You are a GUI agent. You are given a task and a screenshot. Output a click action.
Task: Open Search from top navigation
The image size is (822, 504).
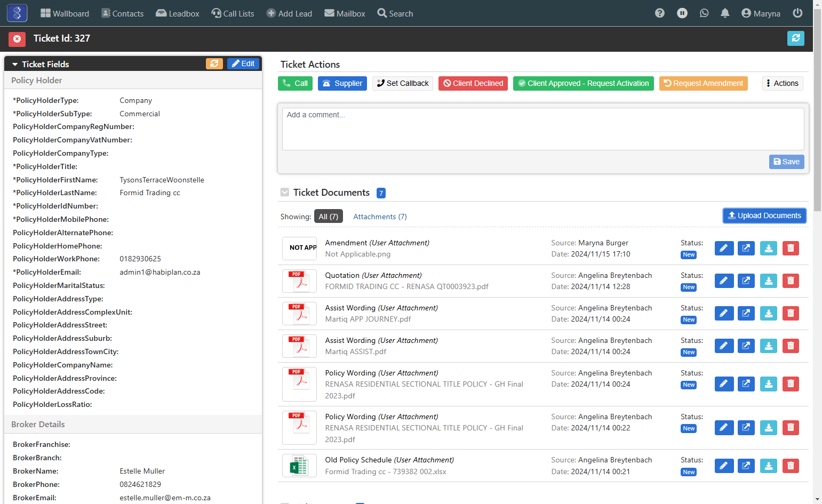coord(395,13)
